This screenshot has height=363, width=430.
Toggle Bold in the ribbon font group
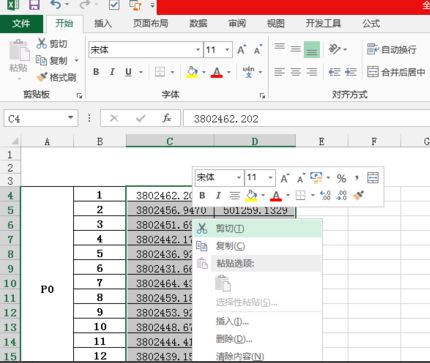[x=96, y=72]
